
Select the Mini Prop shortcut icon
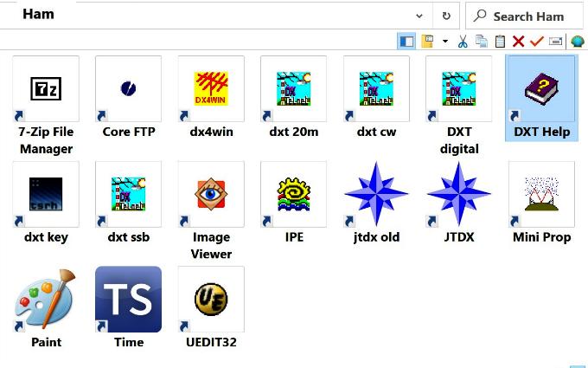(541, 194)
